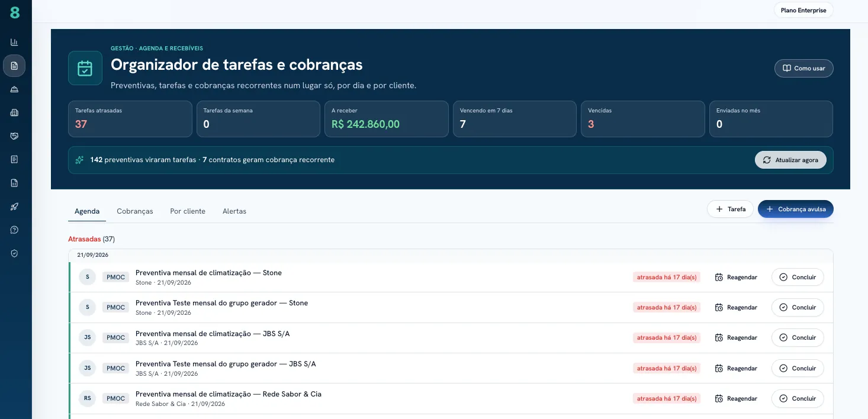This screenshot has width=868, height=419.
Task: Switch to the Cobranças tab
Action: point(135,211)
